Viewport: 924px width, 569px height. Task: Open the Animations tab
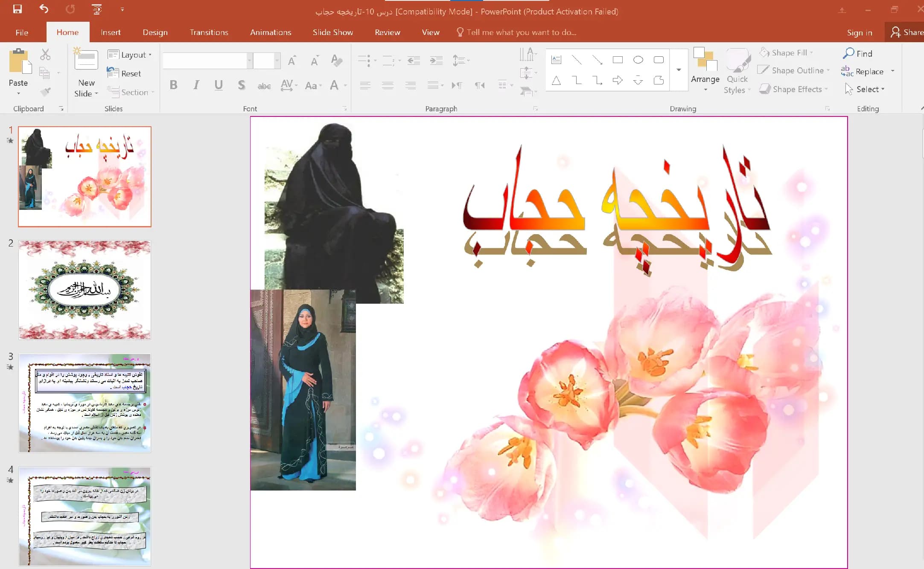271,32
